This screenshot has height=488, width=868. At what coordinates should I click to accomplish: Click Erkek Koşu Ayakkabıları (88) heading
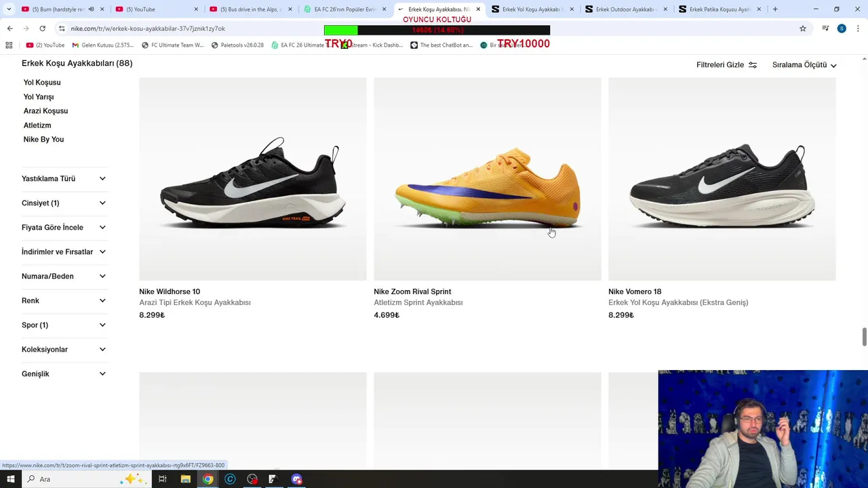77,64
